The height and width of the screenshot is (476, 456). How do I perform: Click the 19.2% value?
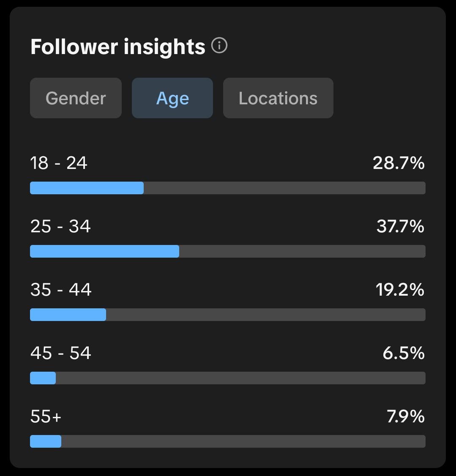400,290
